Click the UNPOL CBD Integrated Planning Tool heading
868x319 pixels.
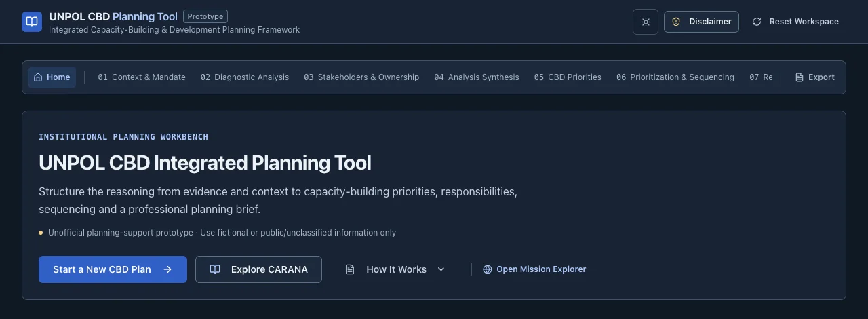tap(205, 163)
